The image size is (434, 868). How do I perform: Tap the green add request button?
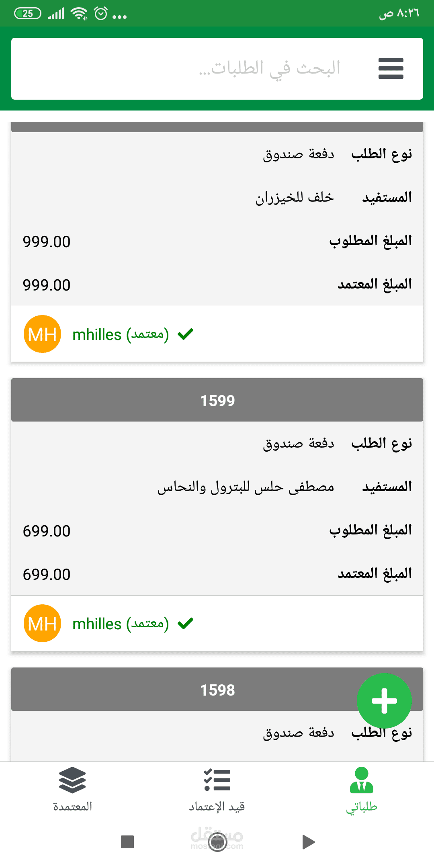pos(384,701)
